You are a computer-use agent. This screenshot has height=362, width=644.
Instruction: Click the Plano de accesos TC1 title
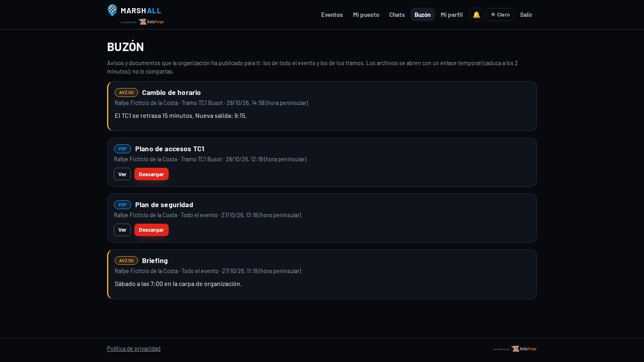coord(169,149)
